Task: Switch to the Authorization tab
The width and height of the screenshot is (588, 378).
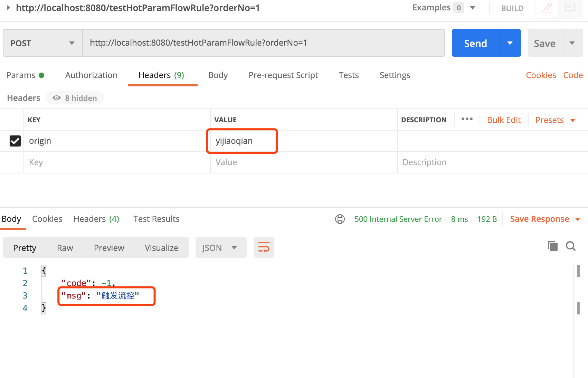Action: coord(91,75)
